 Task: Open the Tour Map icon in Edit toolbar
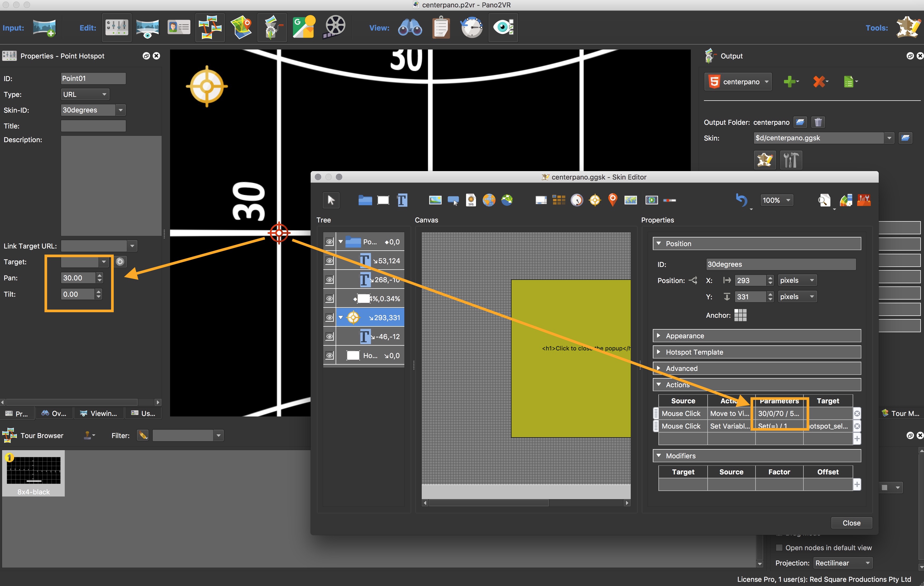241,27
